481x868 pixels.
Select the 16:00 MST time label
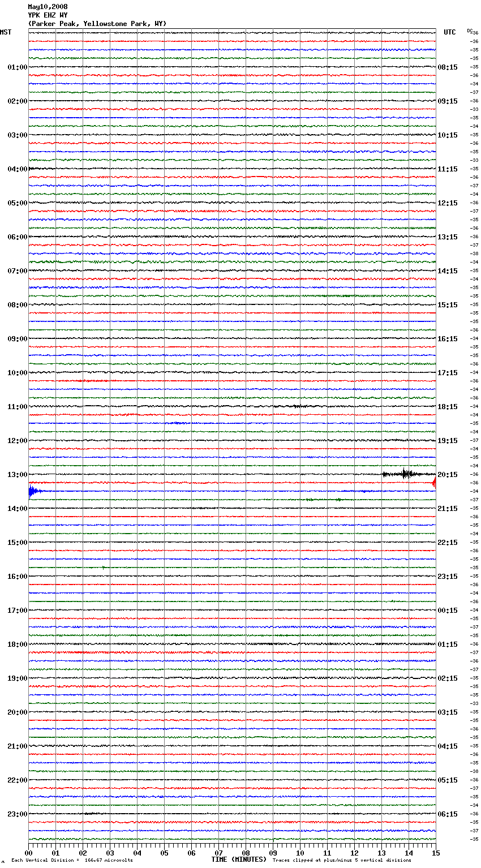coord(17,577)
